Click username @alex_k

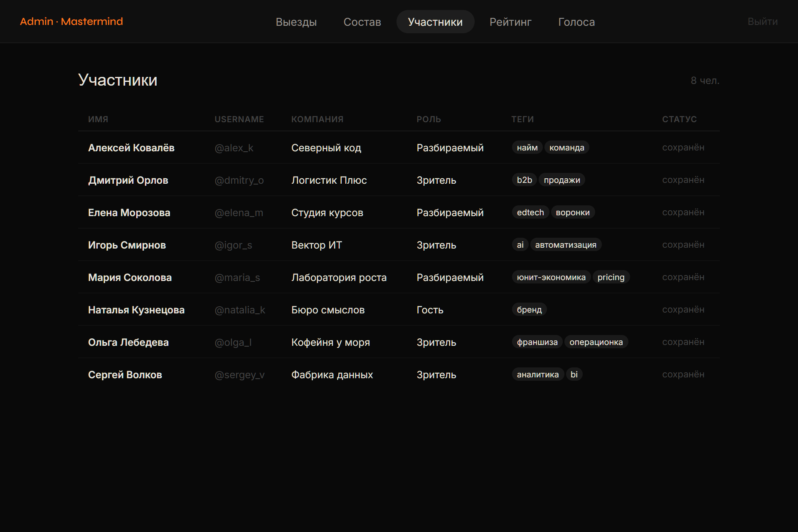(234, 148)
